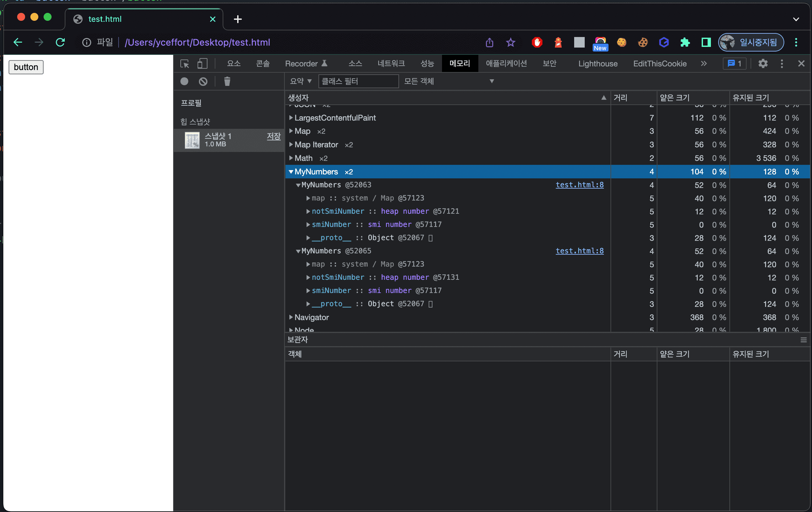Screen dimensions: 812x512
Task: Click the record heap snapshot button
Action: coord(183,81)
